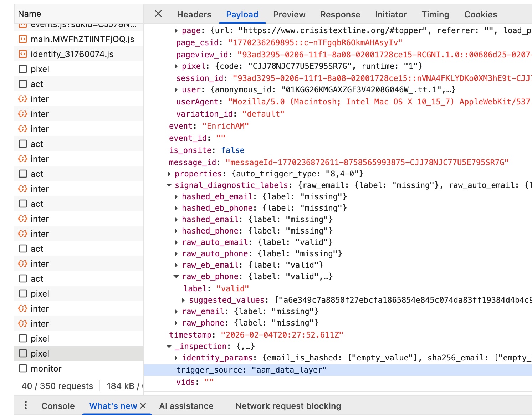This screenshot has width=532, height=415.
Task: Click the document icon beside the first pixel request
Action: click(x=23, y=69)
